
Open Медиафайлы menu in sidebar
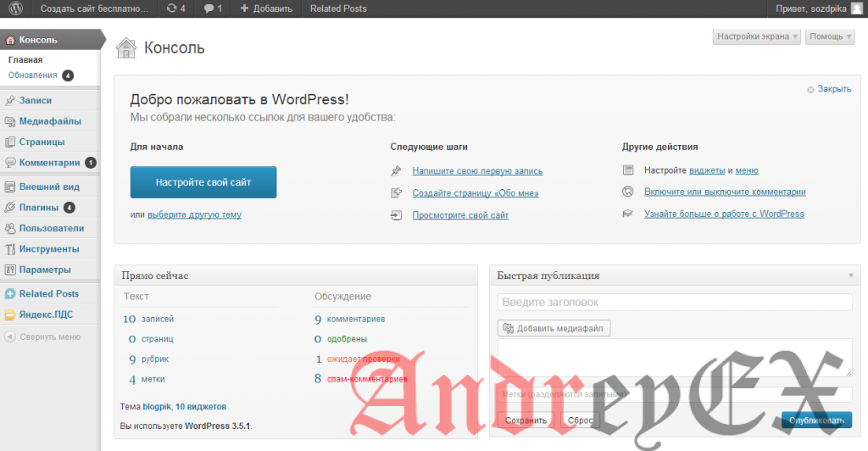(x=50, y=121)
